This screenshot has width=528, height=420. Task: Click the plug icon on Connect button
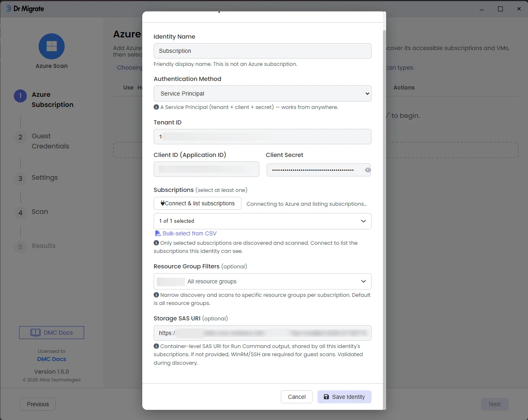[163, 203]
